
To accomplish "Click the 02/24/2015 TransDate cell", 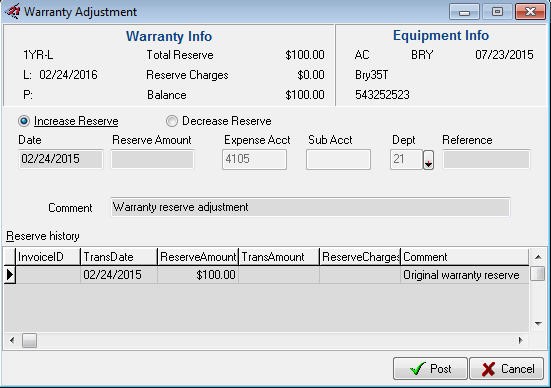I will (119, 275).
